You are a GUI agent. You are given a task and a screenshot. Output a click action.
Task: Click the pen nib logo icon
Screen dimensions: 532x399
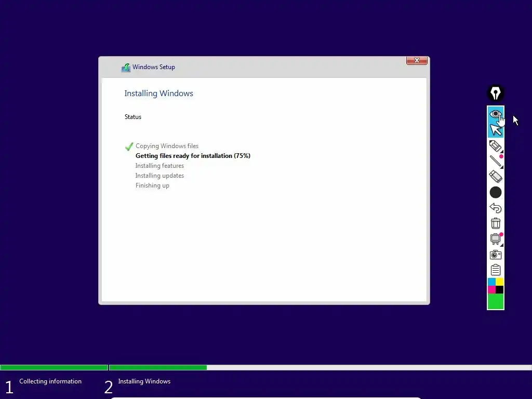(x=495, y=93)
